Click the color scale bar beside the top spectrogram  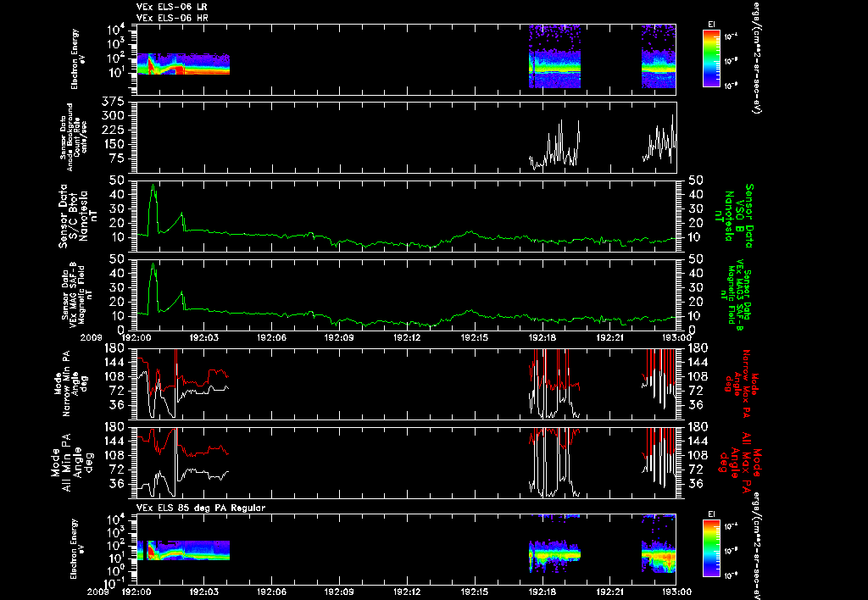(711, 58)
